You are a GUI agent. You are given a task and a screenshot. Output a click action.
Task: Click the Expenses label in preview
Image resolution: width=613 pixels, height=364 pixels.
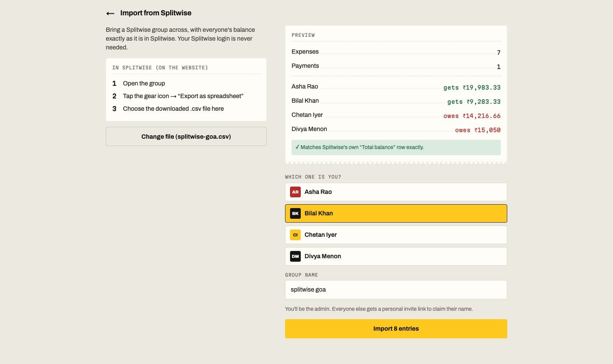[x=305, y=52]
